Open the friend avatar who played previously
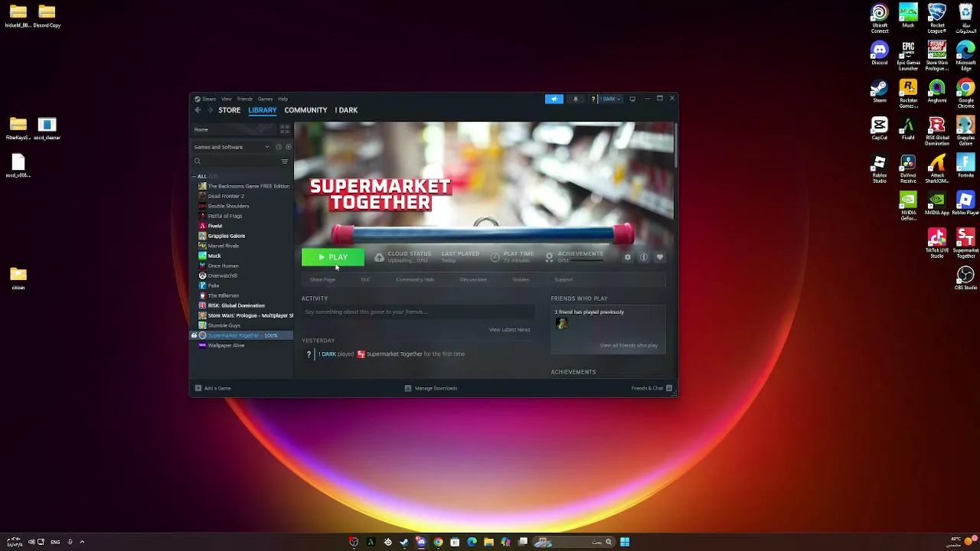 (561, 324)
